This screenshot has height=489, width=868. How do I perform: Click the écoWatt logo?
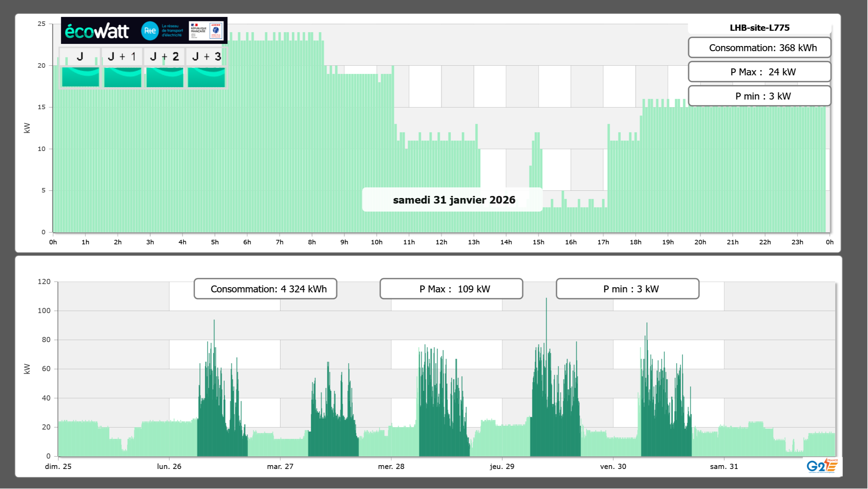[97, 31]
